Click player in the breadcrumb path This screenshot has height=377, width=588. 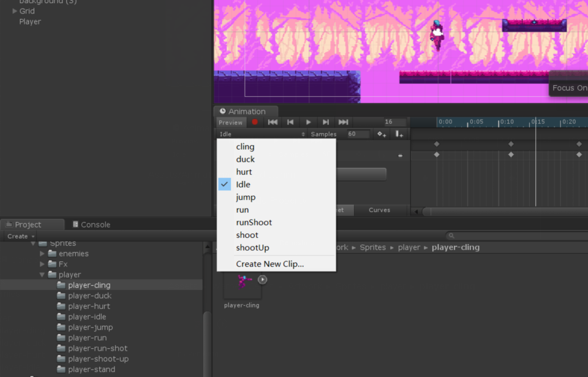[x=409, y=247]
